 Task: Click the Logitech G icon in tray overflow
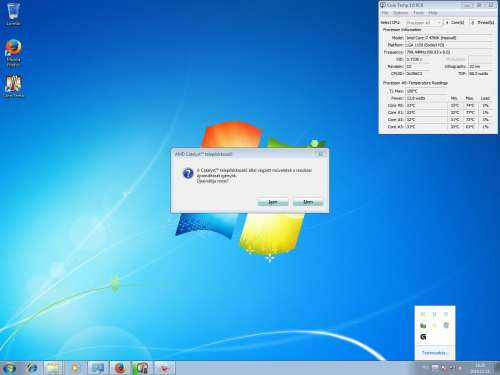(423, 337)
